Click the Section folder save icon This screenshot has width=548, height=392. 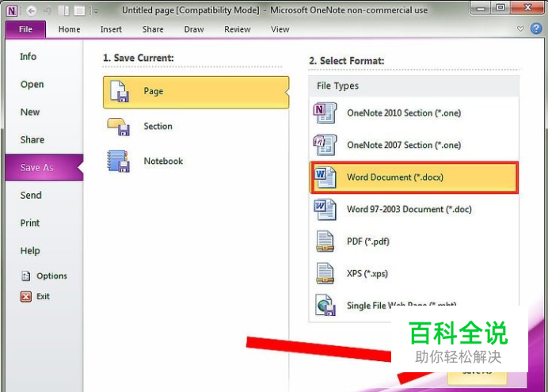pyautogui.click(x=119, y=127)
